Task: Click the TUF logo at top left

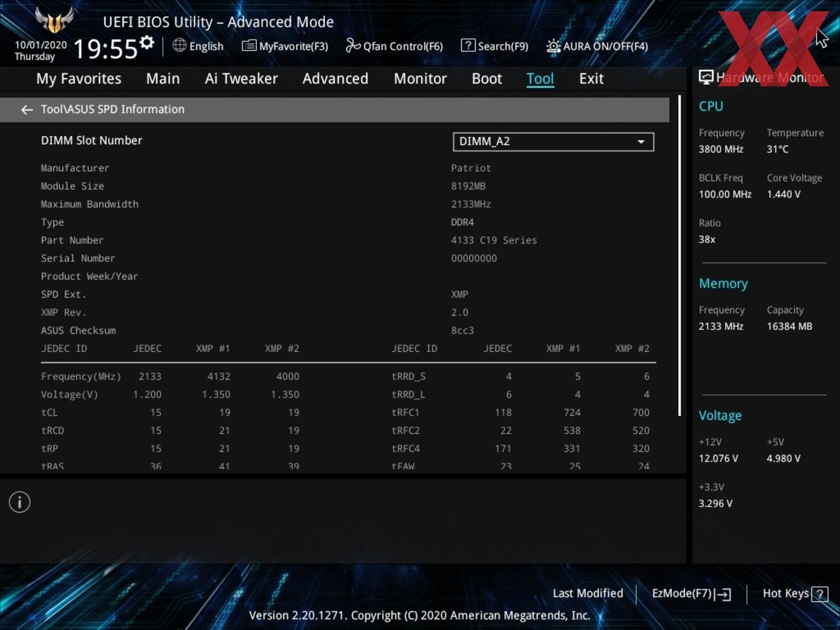Action: pyautogui.click(x=54, y=20)
